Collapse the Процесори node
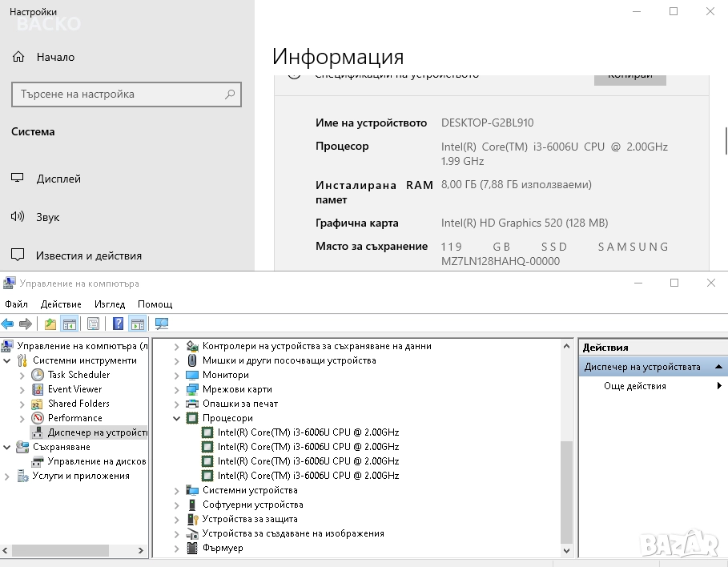The width and height of the screenshot is (728, 567). pos(177,418)
